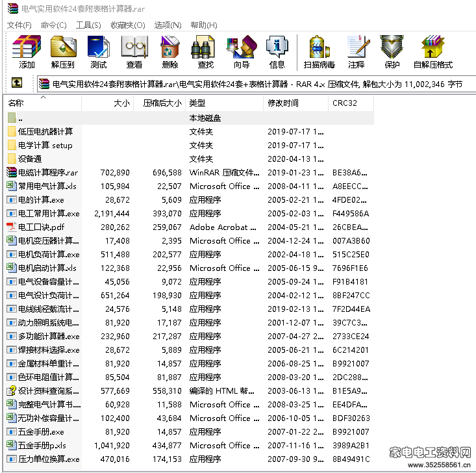This screenshot has height=473, width=476.
Task: Sort by 大小 column header
Action: [107, 103]
